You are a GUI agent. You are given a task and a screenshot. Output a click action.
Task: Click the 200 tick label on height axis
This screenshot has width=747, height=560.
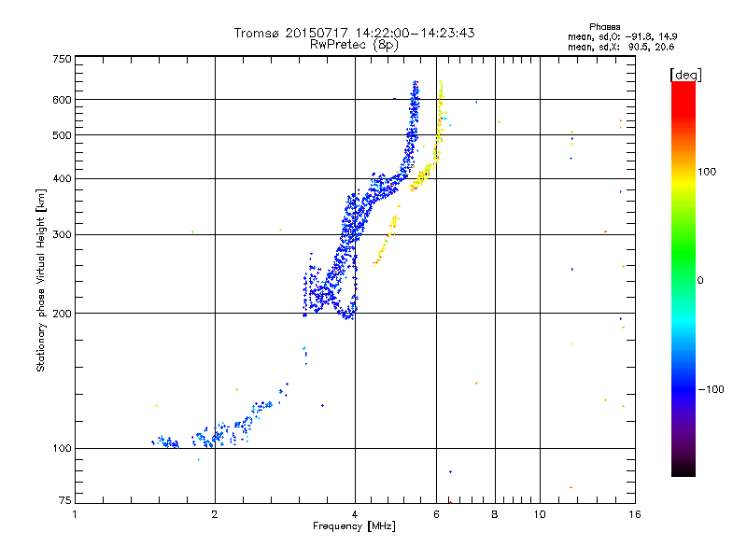point(62,314)
